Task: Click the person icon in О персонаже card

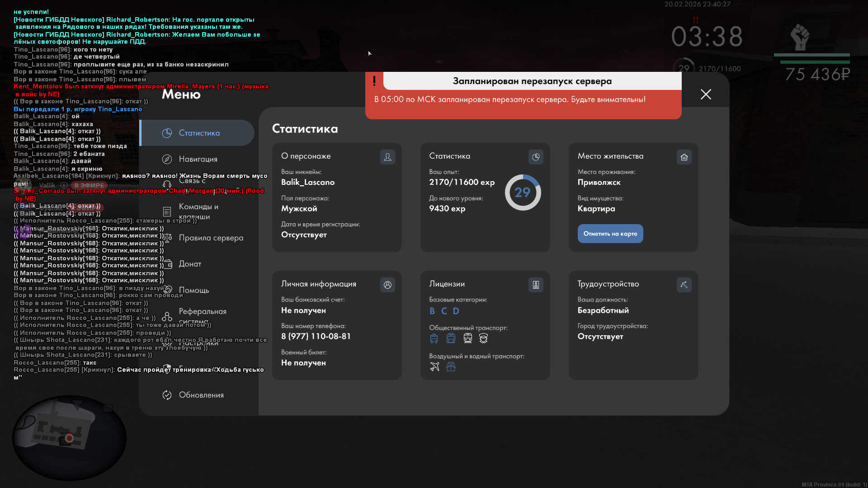Action: 387,157
